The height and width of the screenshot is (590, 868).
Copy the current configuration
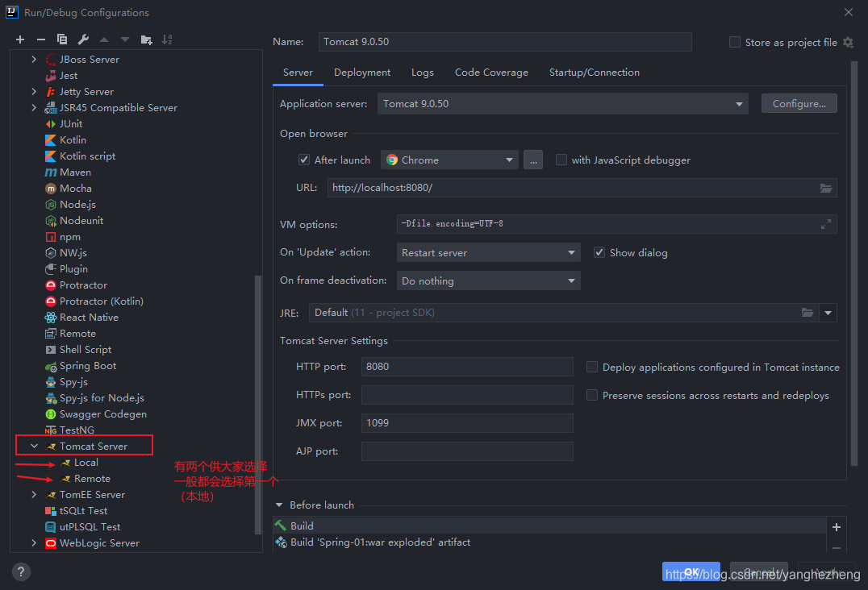(61, 39)
